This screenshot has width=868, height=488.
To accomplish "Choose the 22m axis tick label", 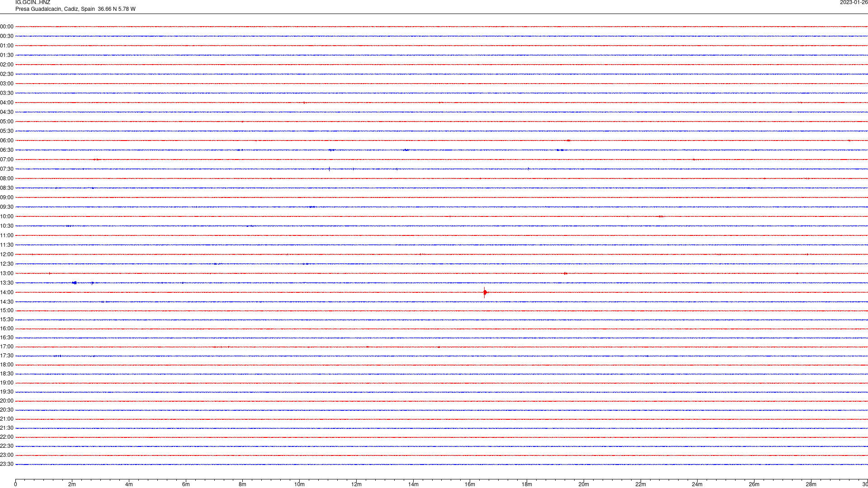I will [x=641, y=484].
